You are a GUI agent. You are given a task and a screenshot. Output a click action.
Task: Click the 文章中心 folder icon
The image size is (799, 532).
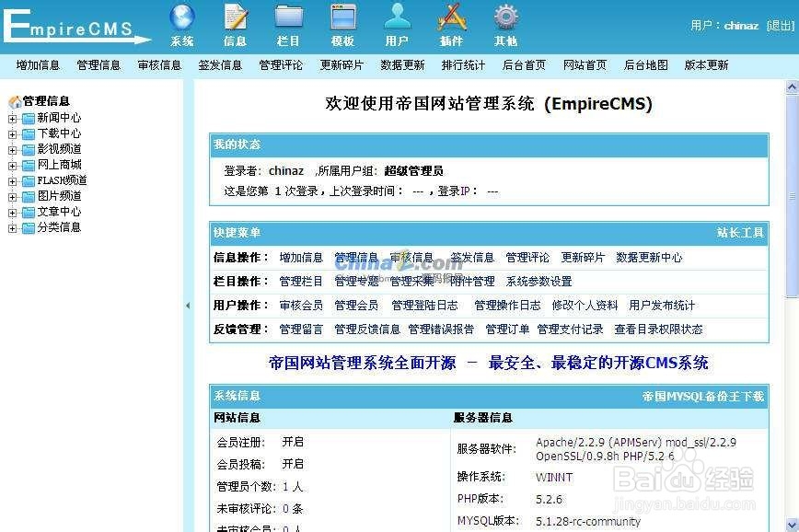click(29, 212)
